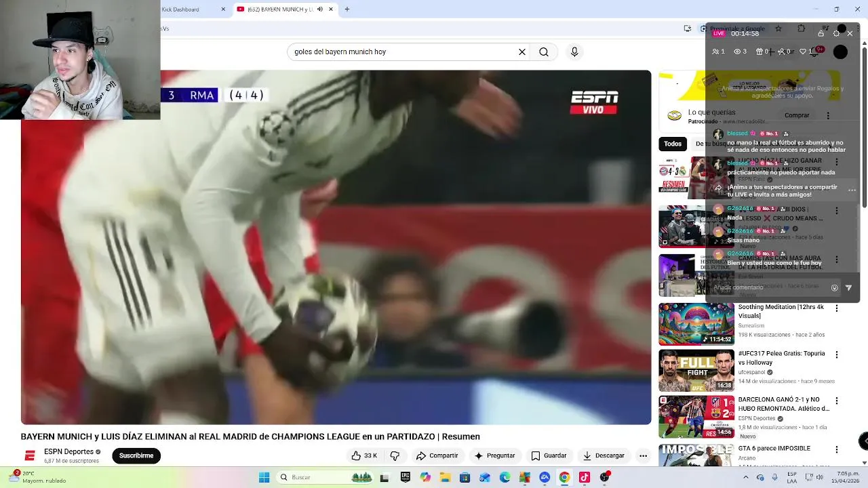
Task: Open the EA app from taskbar
Action: [545, 477]
